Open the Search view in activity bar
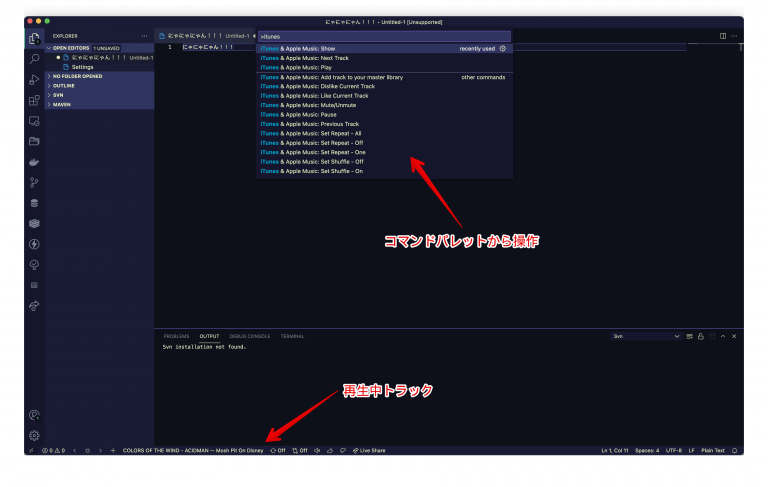The height and width of the screenshot is (487, 768). click(x=34, y=59)
